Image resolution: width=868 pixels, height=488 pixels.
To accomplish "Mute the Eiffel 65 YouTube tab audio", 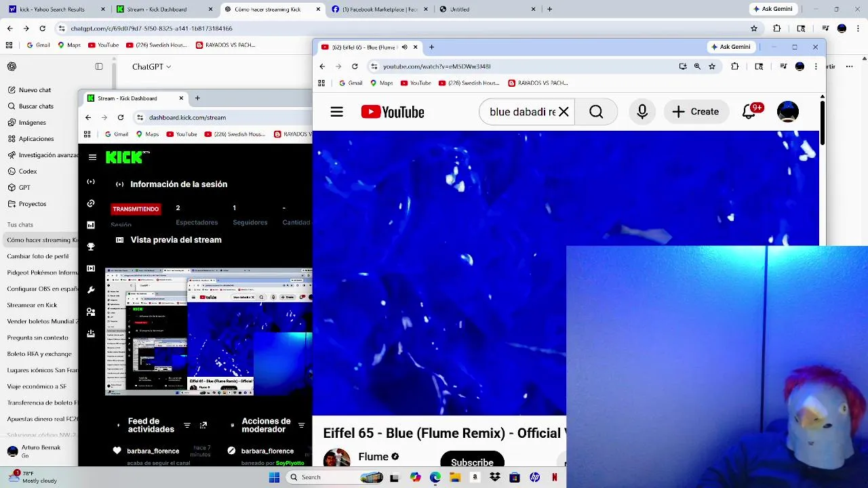I will click(404, 47).
